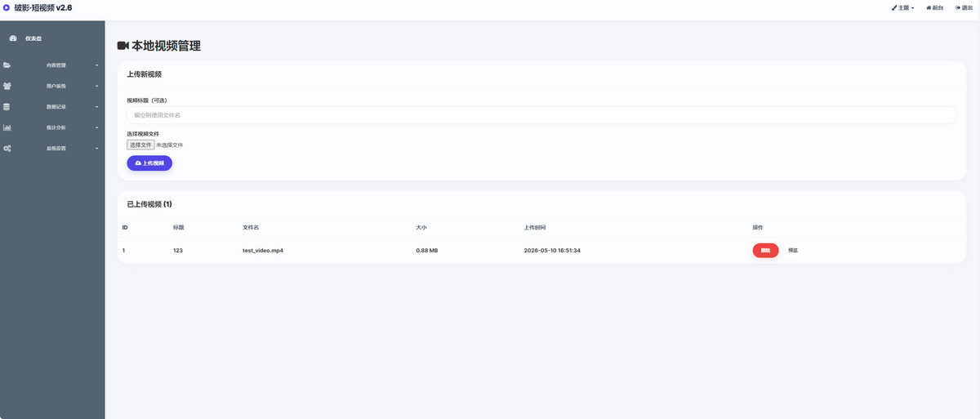980x419 pixels.
Task: Click the 内容管理 folder icon
Action: tap(7, 65)
